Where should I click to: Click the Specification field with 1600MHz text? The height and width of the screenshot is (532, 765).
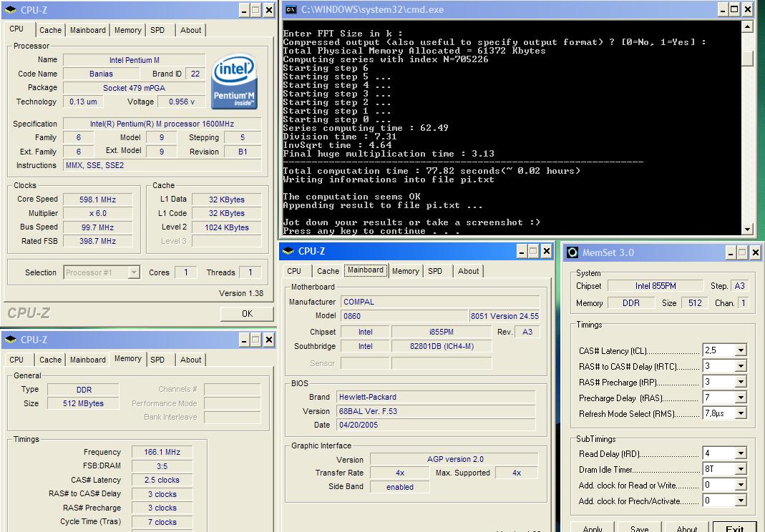pyautogui.click(x=162, y=124)
